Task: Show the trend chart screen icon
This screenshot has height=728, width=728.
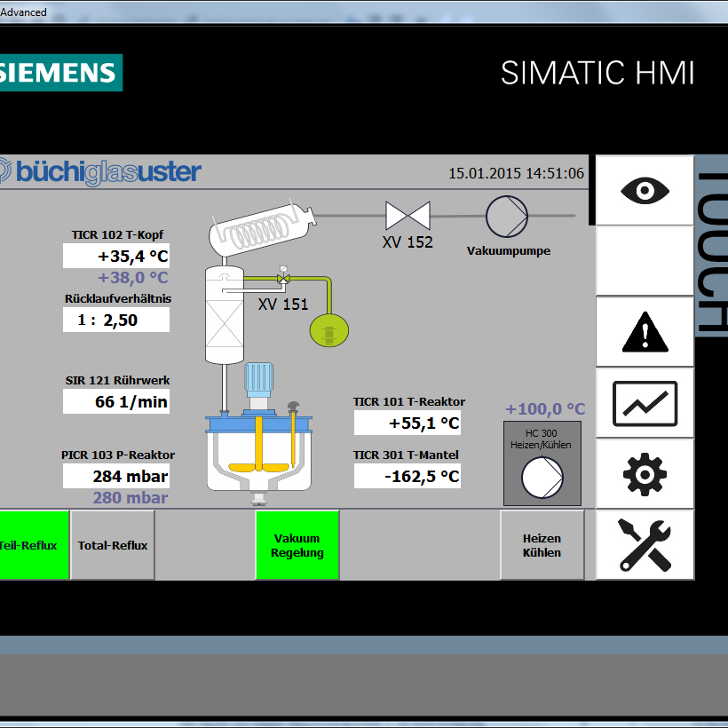Action: pos(645,404)
